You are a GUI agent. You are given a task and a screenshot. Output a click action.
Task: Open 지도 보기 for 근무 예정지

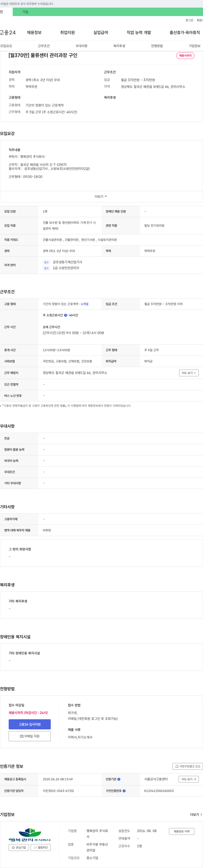click(189, 373)
